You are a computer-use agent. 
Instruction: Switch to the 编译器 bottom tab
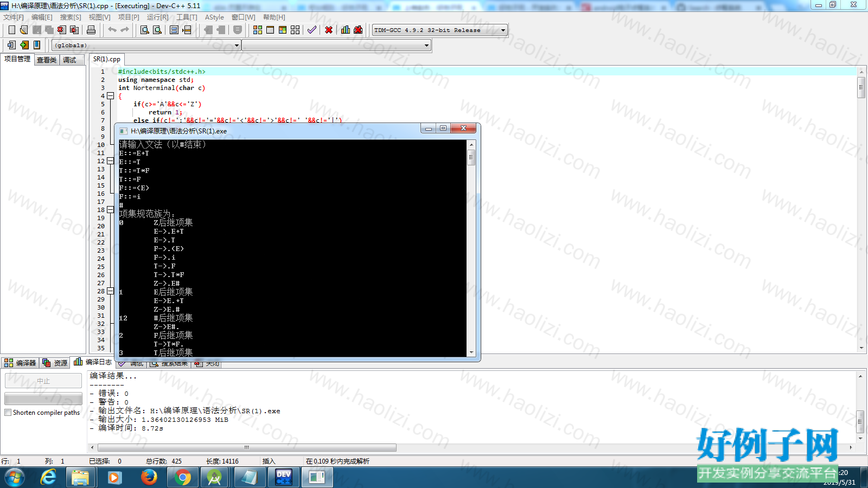(20, 363)
